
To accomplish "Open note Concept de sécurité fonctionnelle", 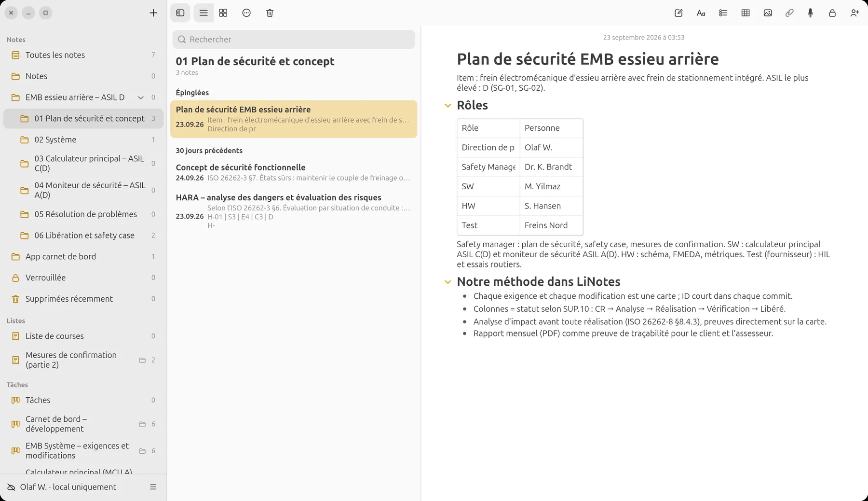I will pyautogui.click(x=294, y=172).
